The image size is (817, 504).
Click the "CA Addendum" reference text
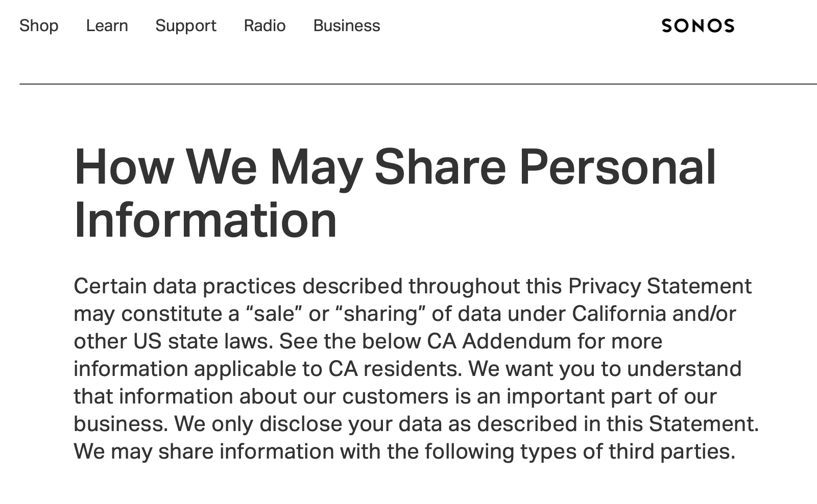point(499,341)
